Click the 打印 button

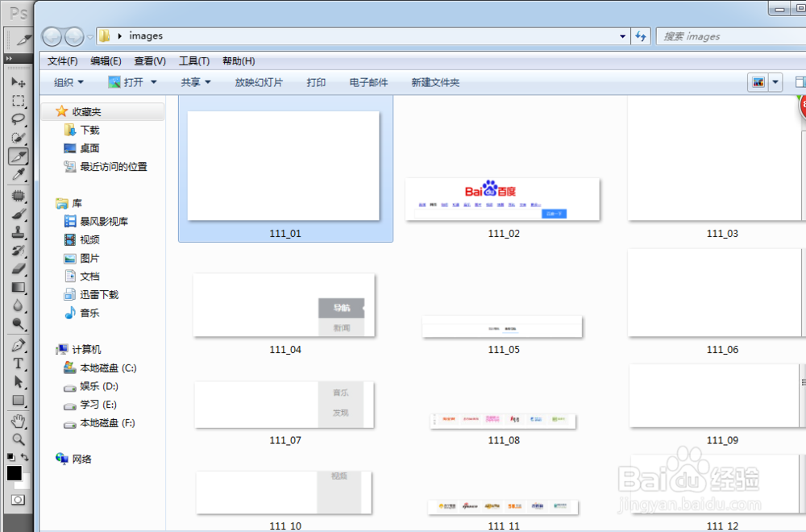click(x=316, y=82)
